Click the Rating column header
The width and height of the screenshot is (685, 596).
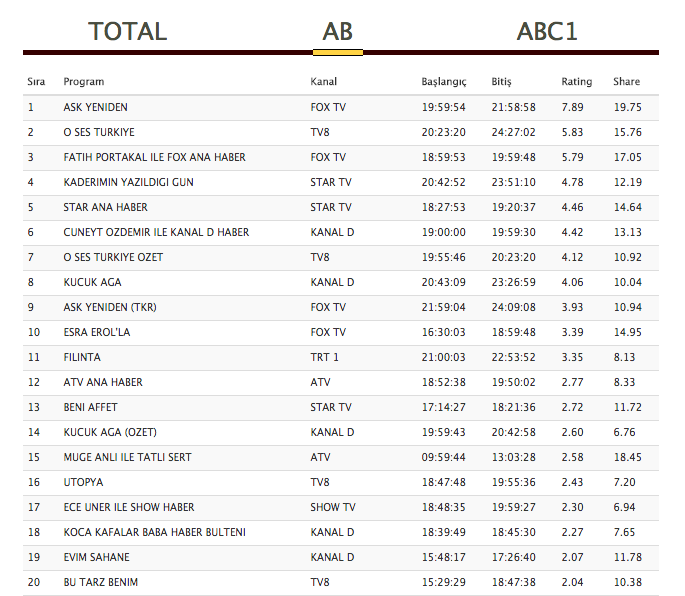click(577, 82)
